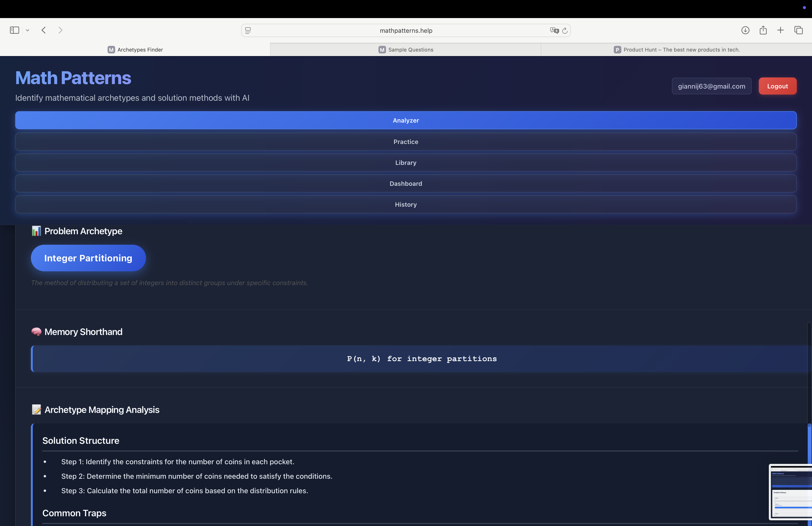The height and width of the screenshot is (526, 812).
Task: Click the translate page icon
Action: pyautogui.click(x=554, y=30)
